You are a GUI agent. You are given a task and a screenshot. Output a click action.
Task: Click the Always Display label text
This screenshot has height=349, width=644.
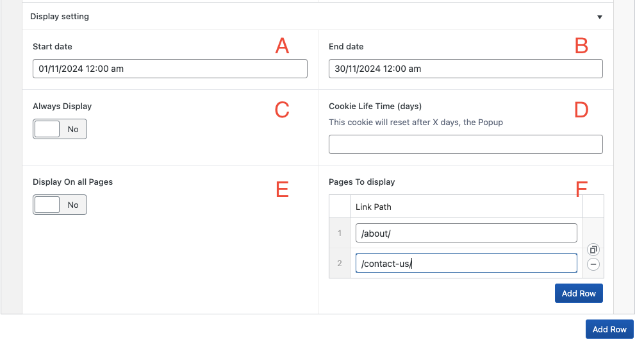pyautogui.click(x=62, y=106)
